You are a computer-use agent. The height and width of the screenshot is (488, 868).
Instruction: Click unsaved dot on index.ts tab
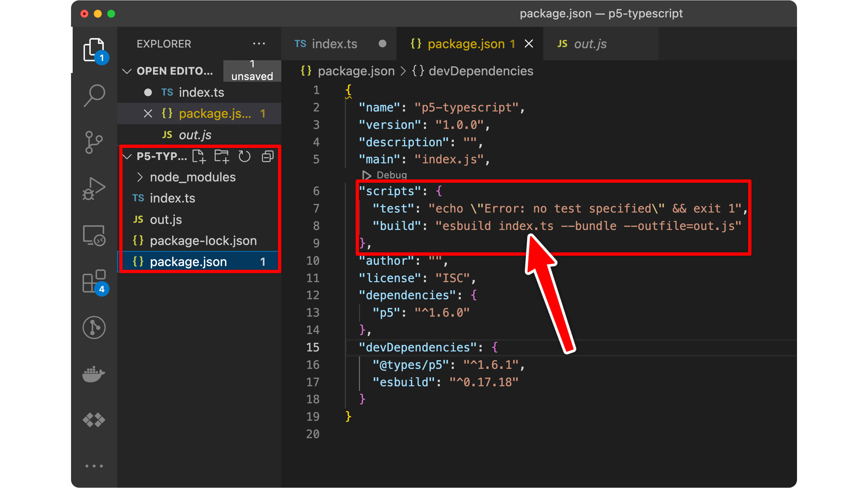(x=382, y=44)
